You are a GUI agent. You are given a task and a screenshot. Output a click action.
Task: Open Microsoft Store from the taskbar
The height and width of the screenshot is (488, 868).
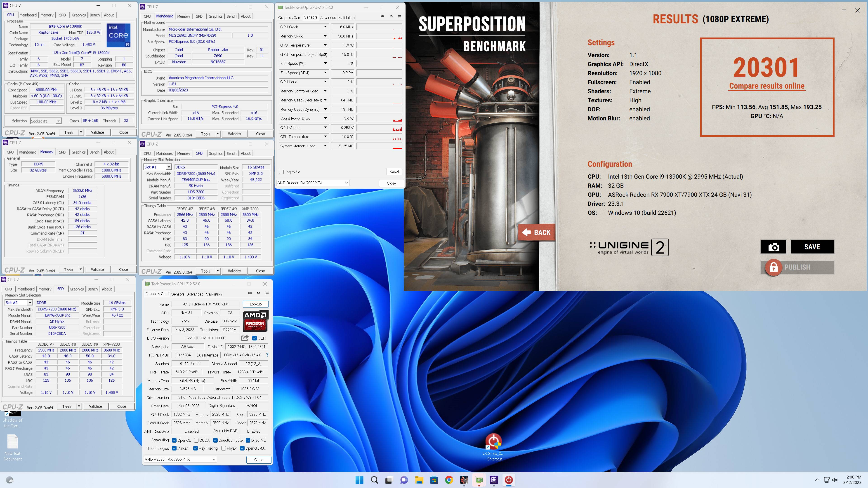(434, 480)
